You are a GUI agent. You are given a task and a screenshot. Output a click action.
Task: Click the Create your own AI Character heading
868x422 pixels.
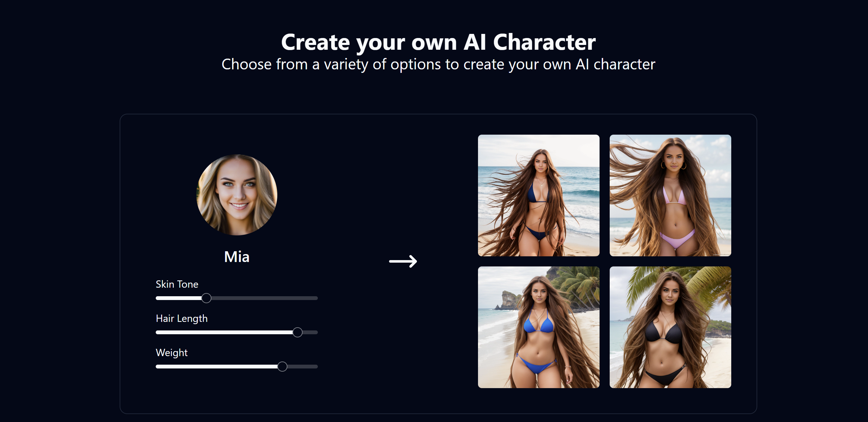click(x=438, y=42)
